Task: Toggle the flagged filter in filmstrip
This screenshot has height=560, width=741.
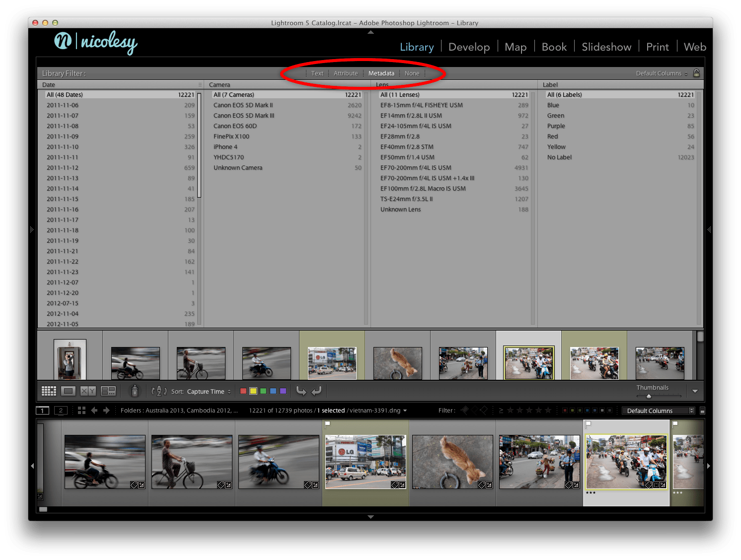Action: [x=465, y=410]
